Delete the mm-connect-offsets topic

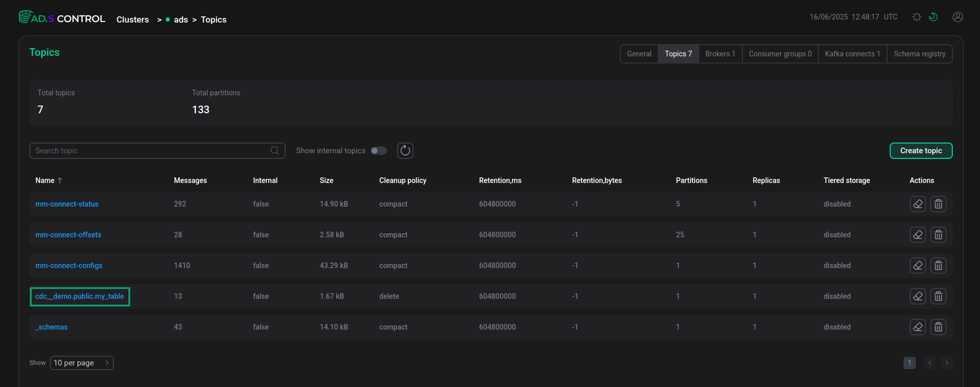[x=938, y=235]
